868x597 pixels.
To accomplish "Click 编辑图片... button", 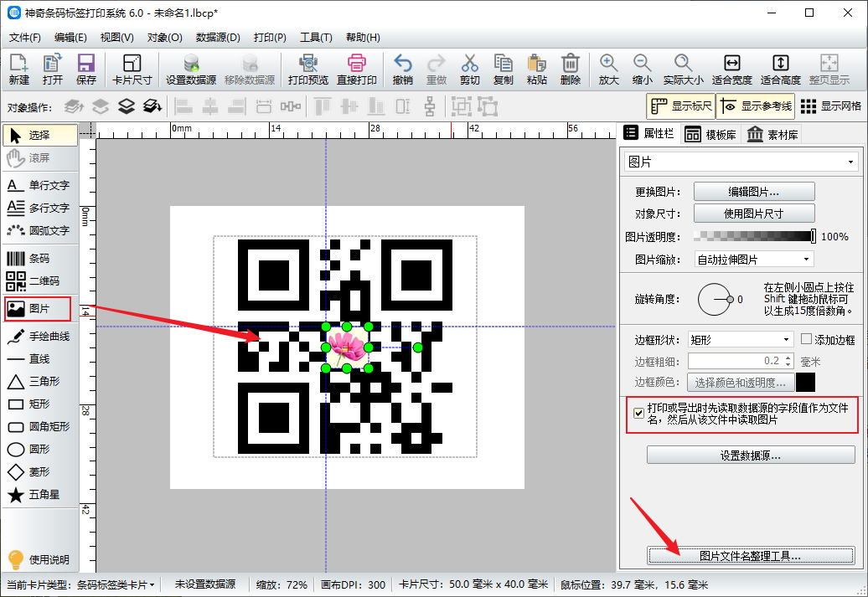I will (x=754, y=192).
